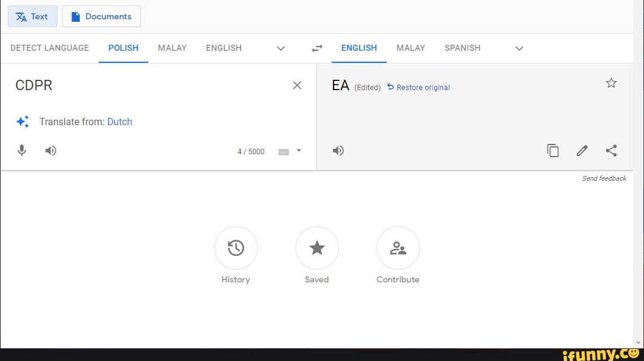Listen to the source text pronunciation
This screenshot has width=644, height=361.
51,150
